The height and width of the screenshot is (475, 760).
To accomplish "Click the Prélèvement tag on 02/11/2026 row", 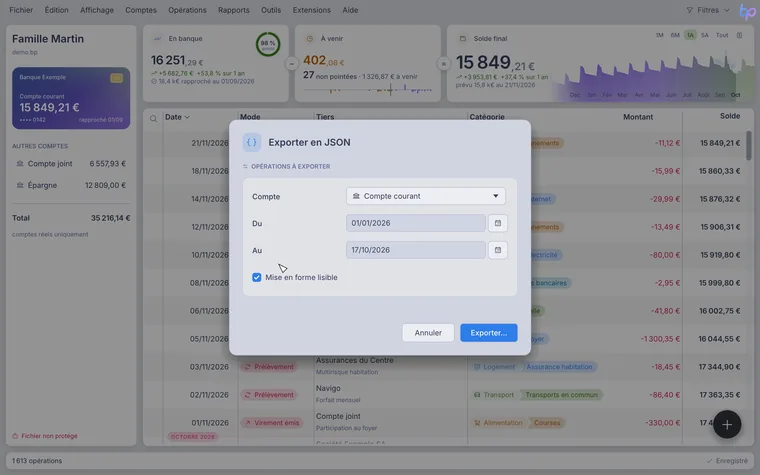I will tap(269, 395).
